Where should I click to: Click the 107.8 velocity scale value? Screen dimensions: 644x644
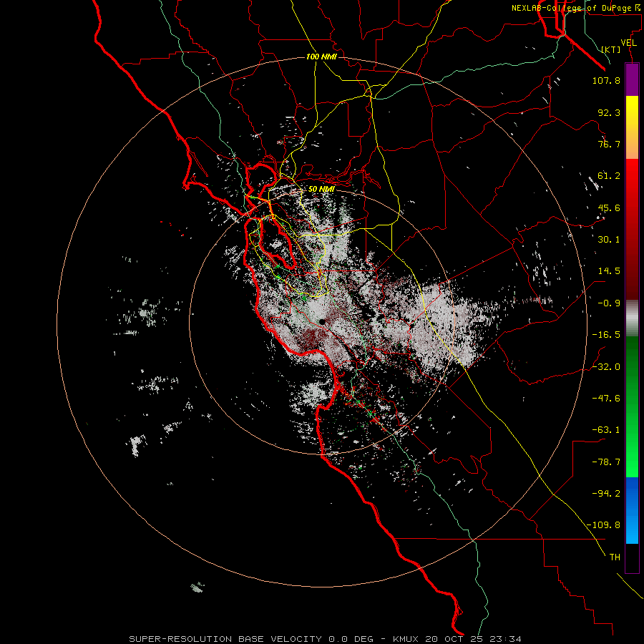tap(606, 80)
